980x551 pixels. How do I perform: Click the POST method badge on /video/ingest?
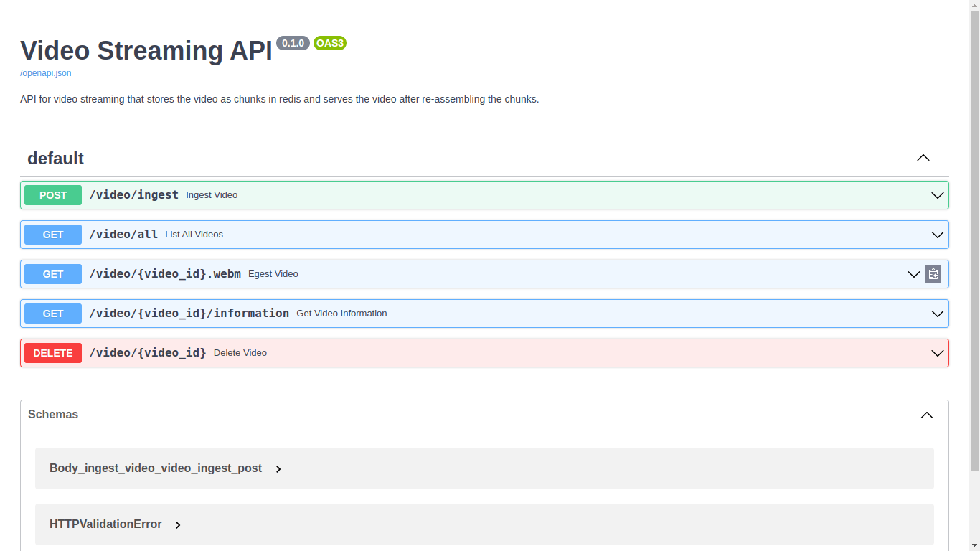click(x=52, y=194)
